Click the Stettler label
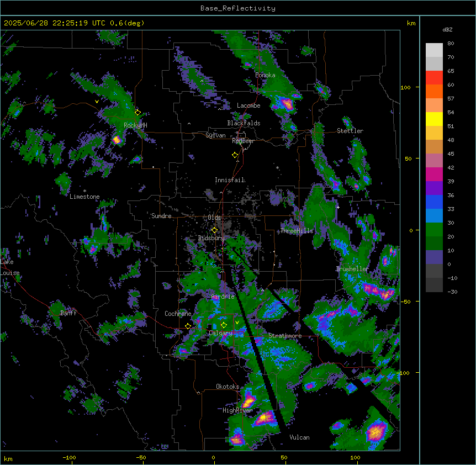Viewport: 476px width, 465px height. [350, 131]
